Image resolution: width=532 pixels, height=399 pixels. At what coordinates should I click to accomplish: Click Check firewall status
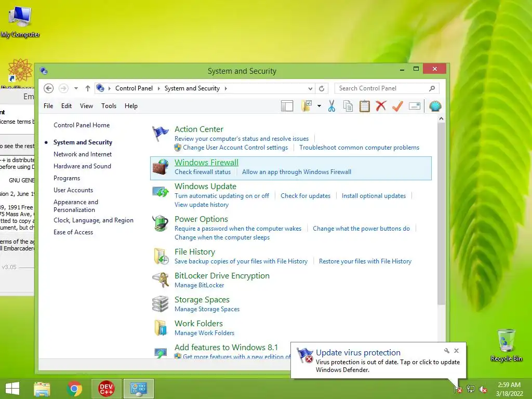[203, 172]
